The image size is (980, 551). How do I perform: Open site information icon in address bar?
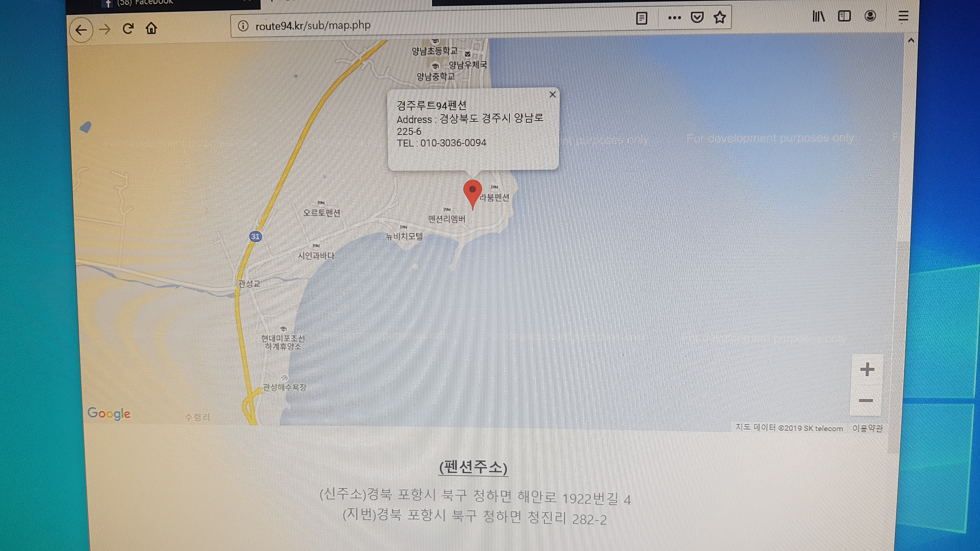click(x=243, y=26)
